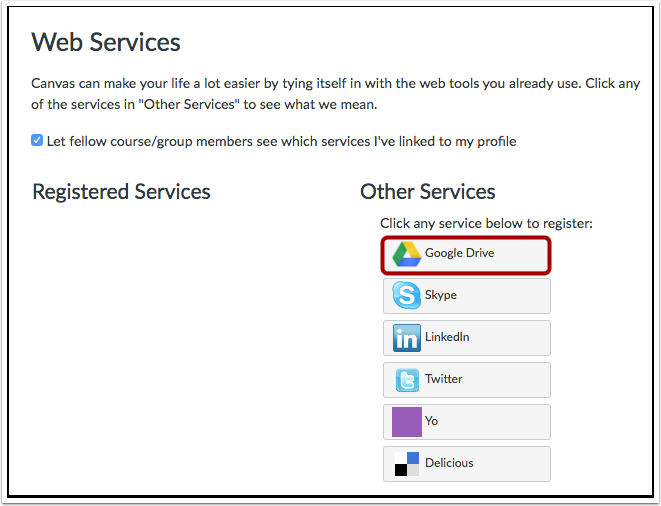Click the Other Services heading

pyautogui.click(x=427, y=192)
